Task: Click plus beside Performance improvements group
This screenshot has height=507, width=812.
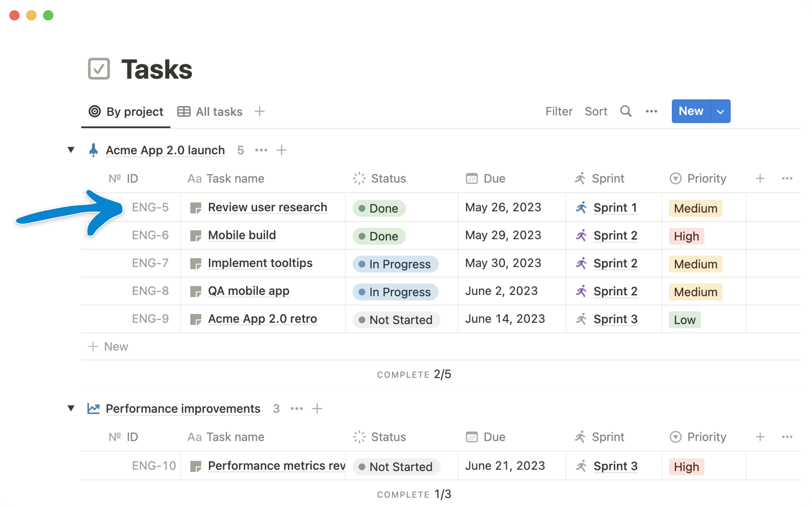Action: click(x=317, y=408)
